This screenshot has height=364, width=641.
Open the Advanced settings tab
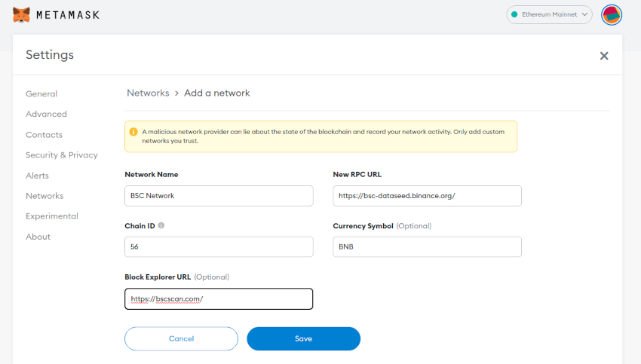(x=46, y=114)
